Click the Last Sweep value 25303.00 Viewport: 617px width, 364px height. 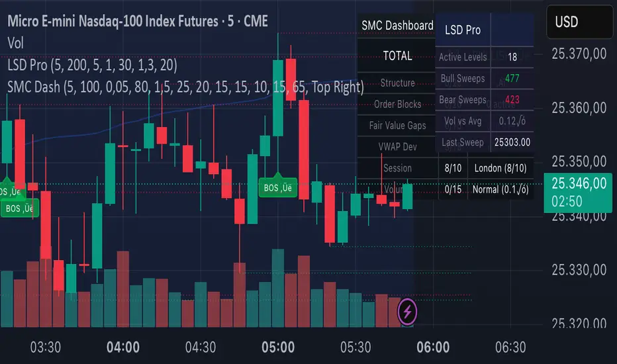click(x=512, y=142)
